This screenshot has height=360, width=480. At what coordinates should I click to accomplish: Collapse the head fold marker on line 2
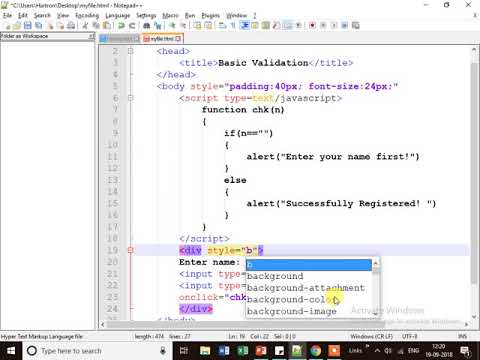tap(130, 51)
